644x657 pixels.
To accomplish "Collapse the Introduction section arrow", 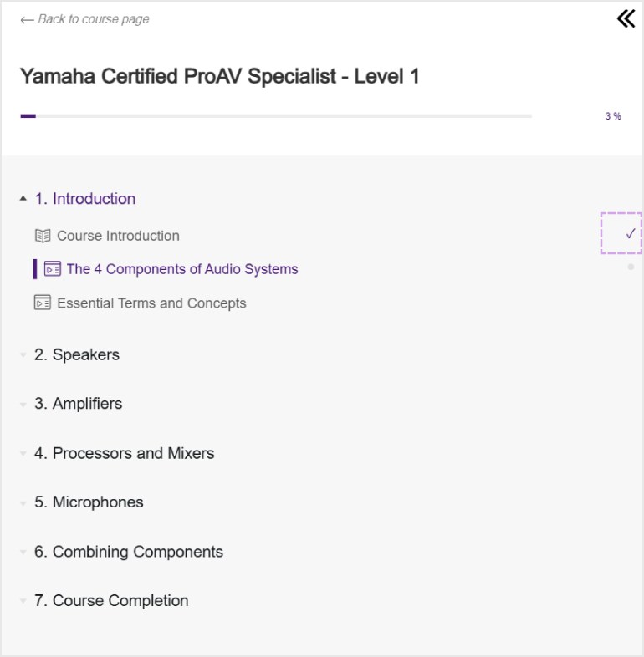I will [23, 199].
